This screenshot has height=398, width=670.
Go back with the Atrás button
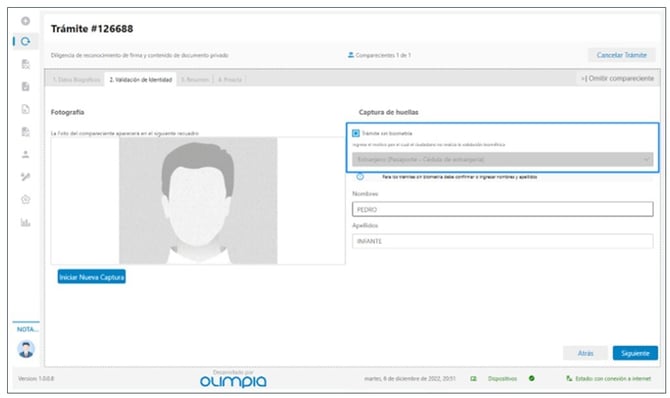click(585, 353)
